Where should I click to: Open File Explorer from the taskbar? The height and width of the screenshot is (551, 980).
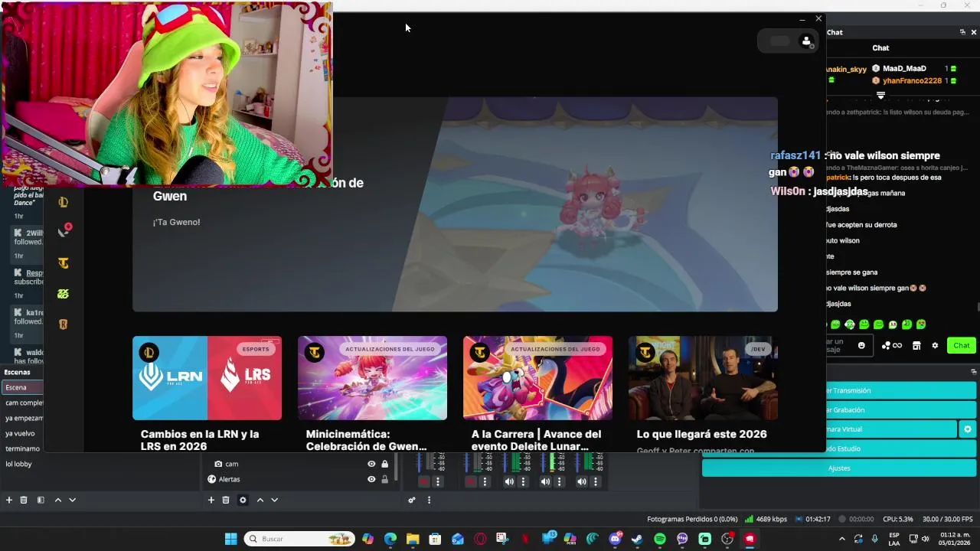(413, 539)
